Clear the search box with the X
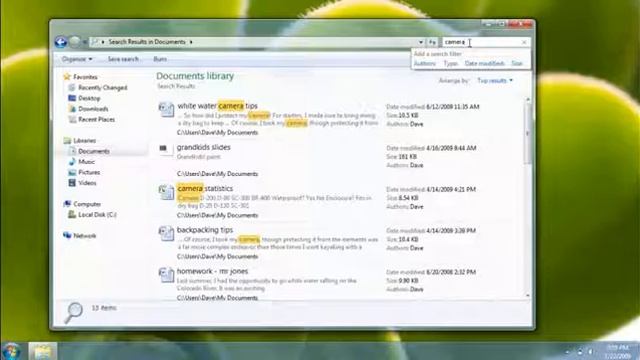The height and width of the screenshot is (360, 640). coord(524,42)
